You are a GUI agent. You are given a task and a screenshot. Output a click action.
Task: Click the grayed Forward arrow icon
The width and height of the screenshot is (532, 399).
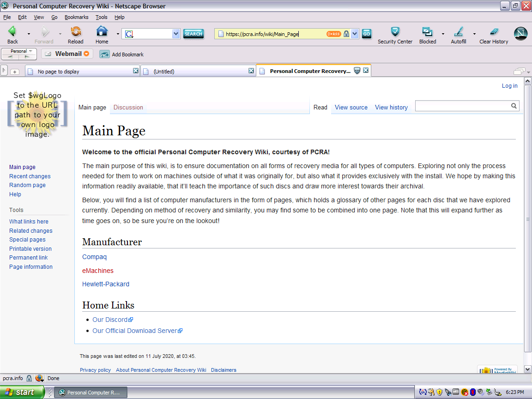tap(45, 31)
